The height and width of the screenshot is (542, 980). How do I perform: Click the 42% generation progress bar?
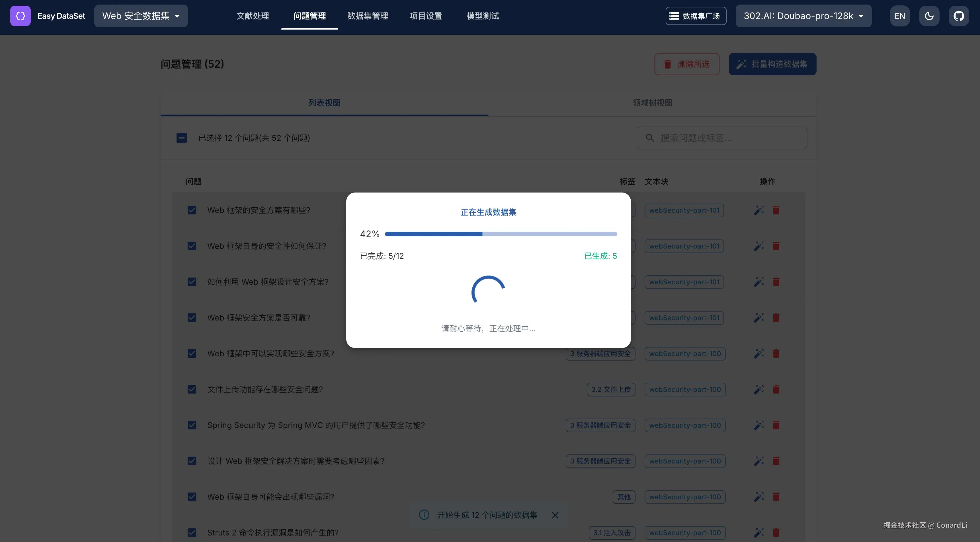[x=501, y=234]
